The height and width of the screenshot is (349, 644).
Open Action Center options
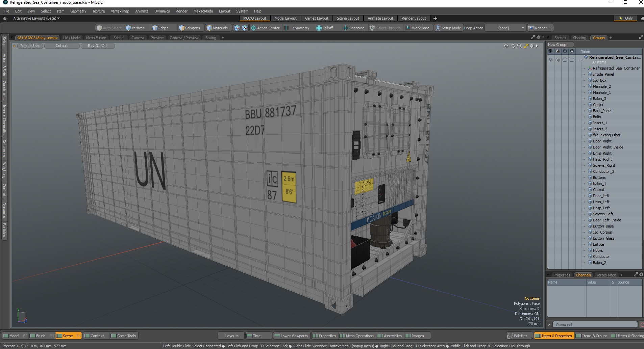265,28
